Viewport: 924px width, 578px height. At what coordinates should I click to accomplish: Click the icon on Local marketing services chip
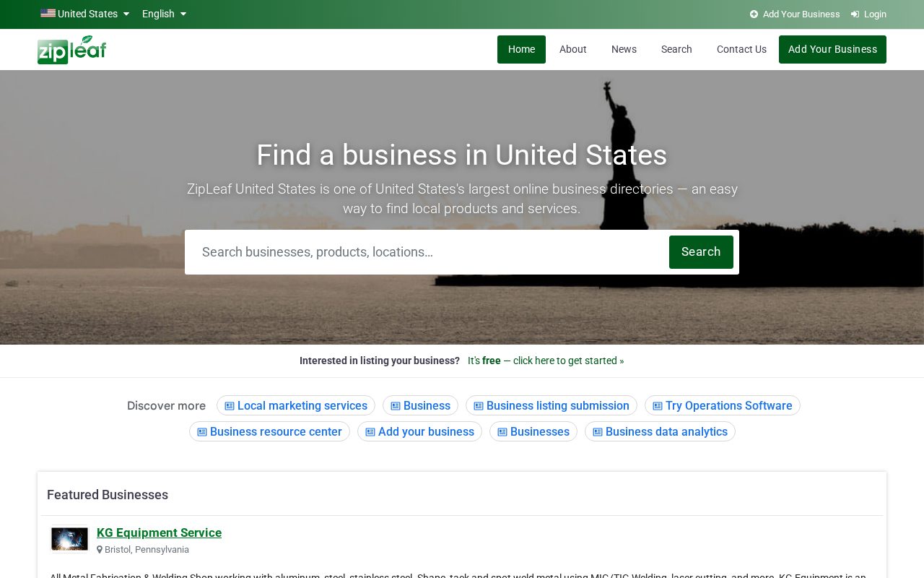230,406
